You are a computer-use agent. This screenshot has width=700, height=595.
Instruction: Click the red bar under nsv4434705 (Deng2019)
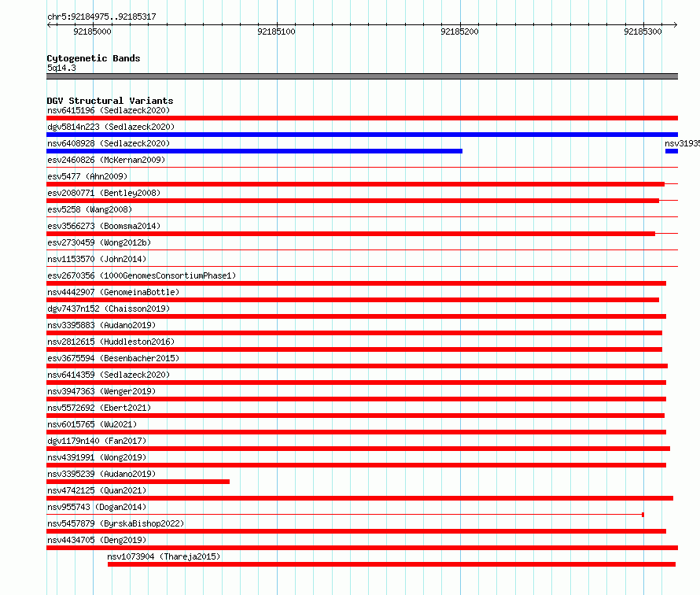click(x=362, y=548)
